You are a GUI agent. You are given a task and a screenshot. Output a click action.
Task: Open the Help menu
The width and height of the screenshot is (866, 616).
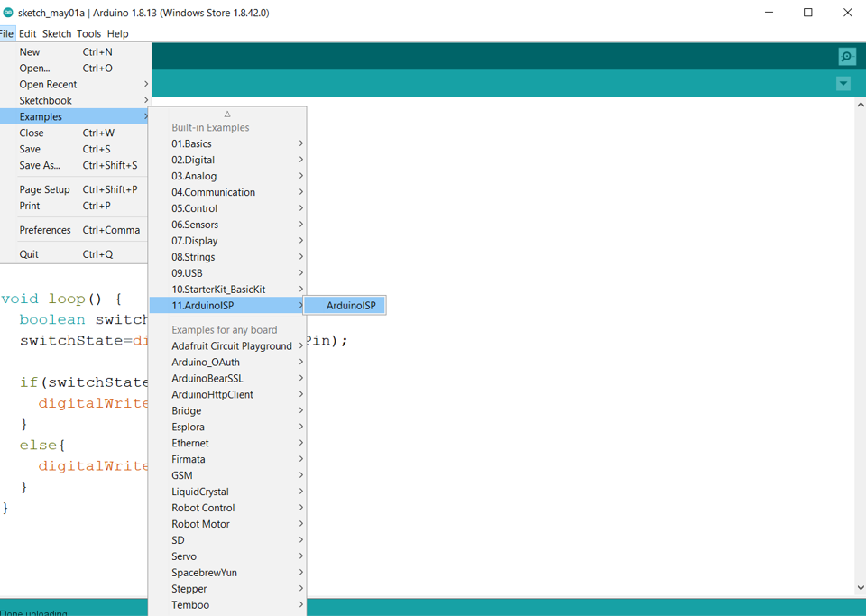coord(117,33)
